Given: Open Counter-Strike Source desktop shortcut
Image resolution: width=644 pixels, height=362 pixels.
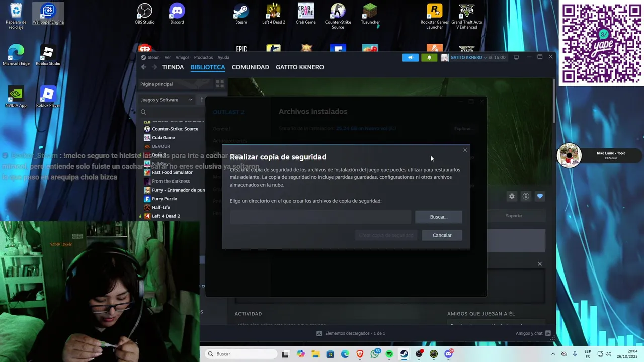Looking at the screenshot, I should (x=338, y=16).
